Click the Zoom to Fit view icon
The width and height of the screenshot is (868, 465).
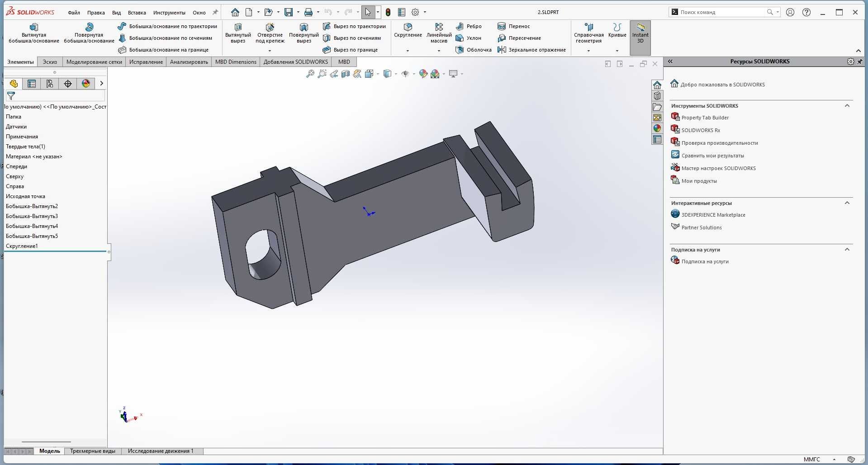tap(310, 74)
